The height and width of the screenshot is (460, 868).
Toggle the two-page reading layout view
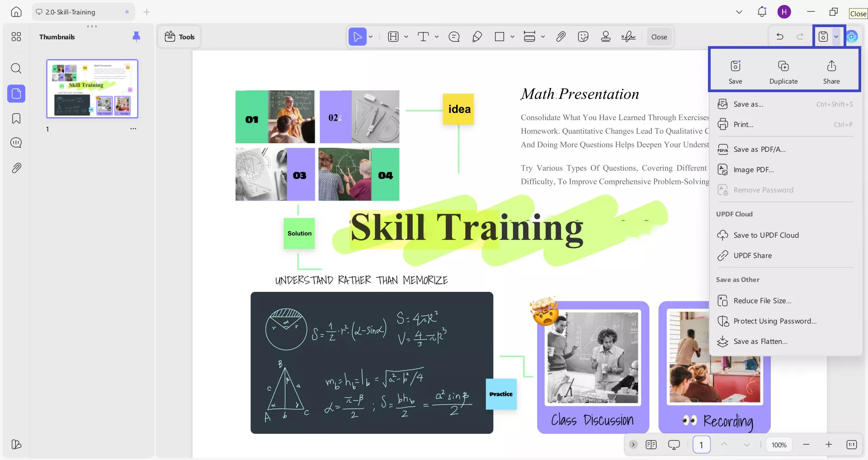[x=651, y=445]
